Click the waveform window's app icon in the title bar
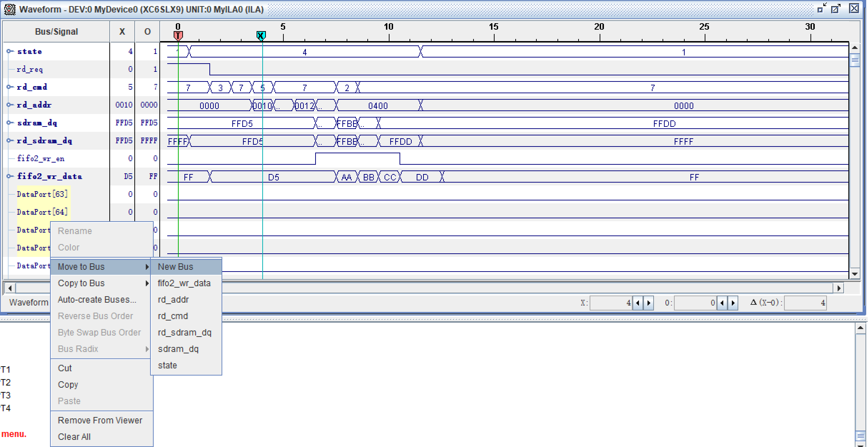The height and width of the screenshot is (447, 868). [10, 9]
